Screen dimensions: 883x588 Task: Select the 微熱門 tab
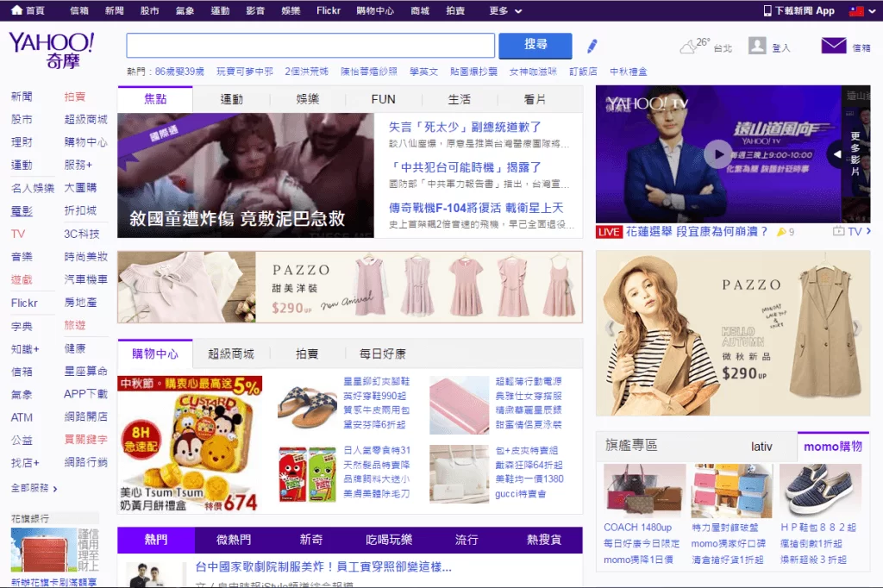[x=234, y=540]
